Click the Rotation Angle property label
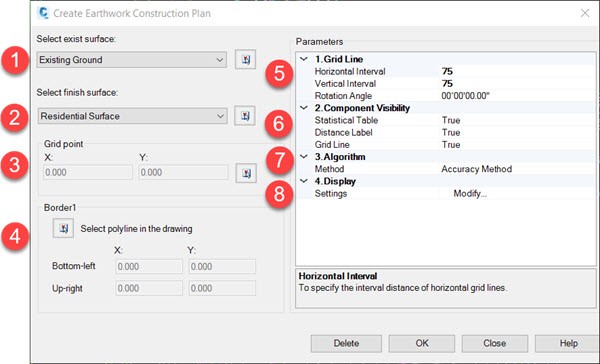The height and width of the screenshot is (364, 600). click(x=343, y=96)
